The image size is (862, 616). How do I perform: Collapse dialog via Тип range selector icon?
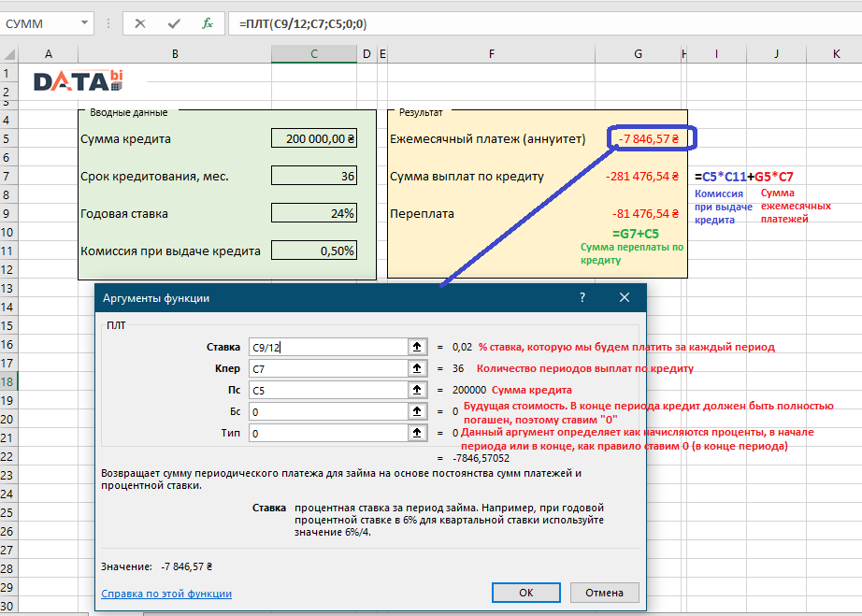click(x=417, y=433)
